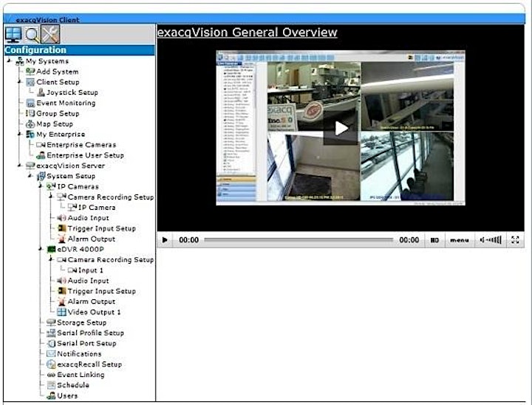The height and width of the screenshot is (405, 532).
Task: Click the Map Setup icon
Action: coord(30,124)
